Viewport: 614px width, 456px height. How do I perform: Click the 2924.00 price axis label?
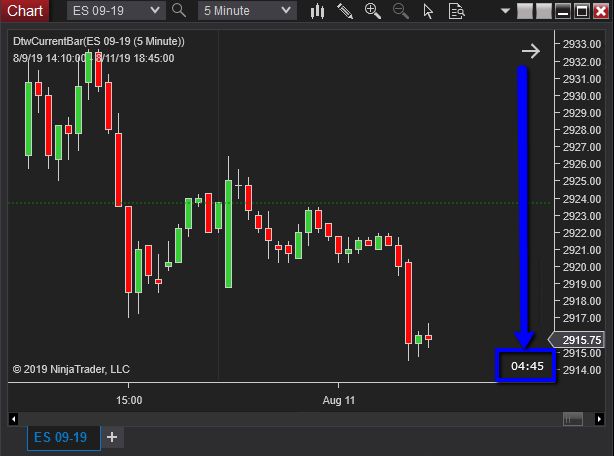582,199
